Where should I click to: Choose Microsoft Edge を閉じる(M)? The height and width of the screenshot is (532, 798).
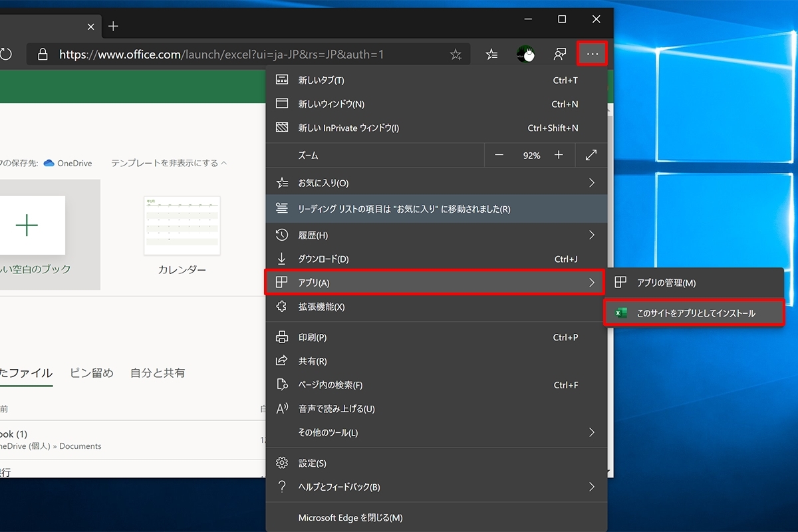coord(436,518)
